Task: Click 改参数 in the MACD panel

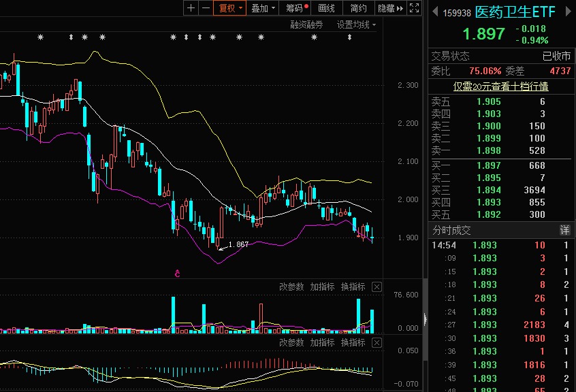Action: [291, 342]
